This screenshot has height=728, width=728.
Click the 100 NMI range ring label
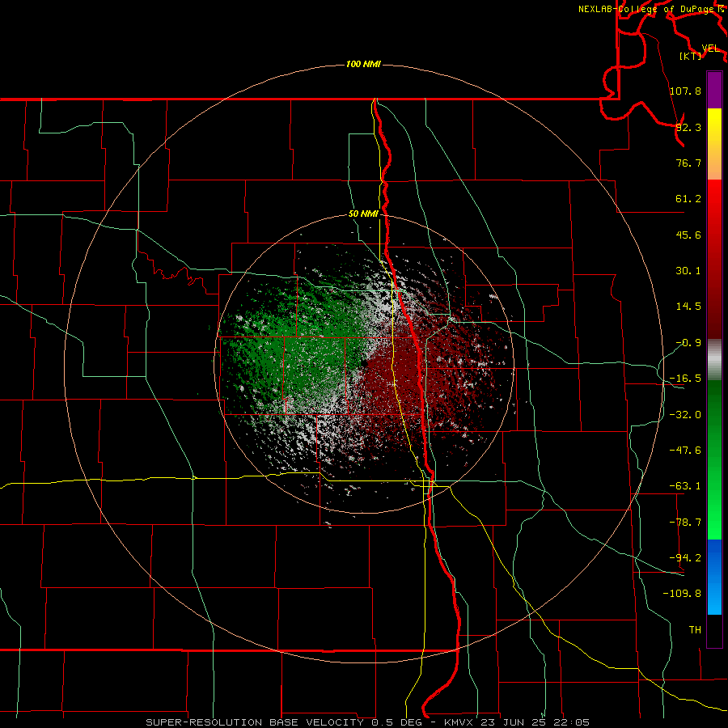(x=363, y=64)
